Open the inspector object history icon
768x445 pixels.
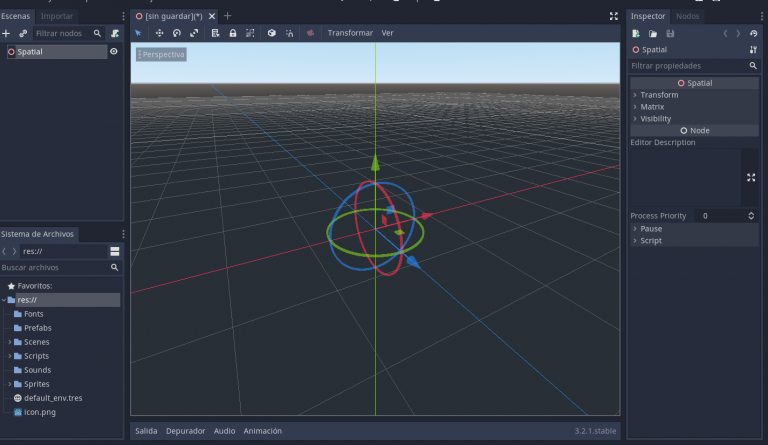point(753,33)
